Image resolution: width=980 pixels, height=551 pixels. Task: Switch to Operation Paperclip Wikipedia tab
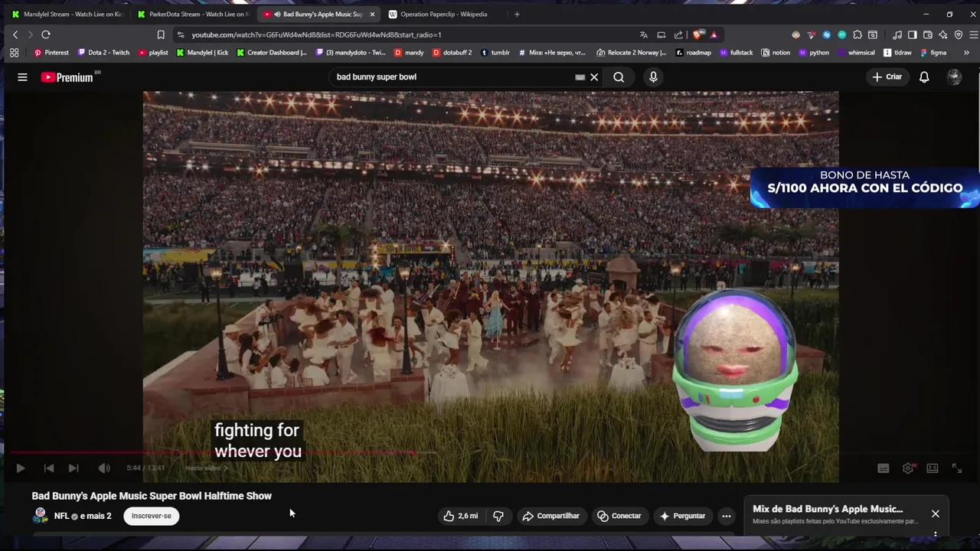[x=443, y=14]
